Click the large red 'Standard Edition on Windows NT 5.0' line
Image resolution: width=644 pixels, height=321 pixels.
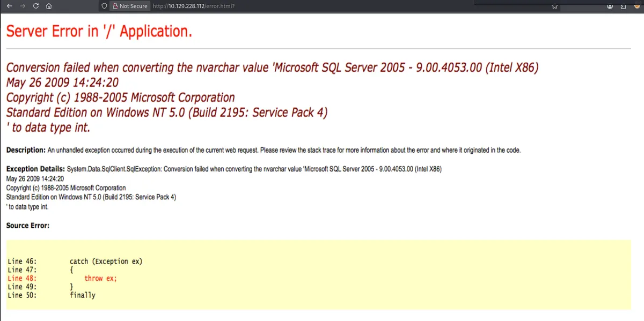167,113
